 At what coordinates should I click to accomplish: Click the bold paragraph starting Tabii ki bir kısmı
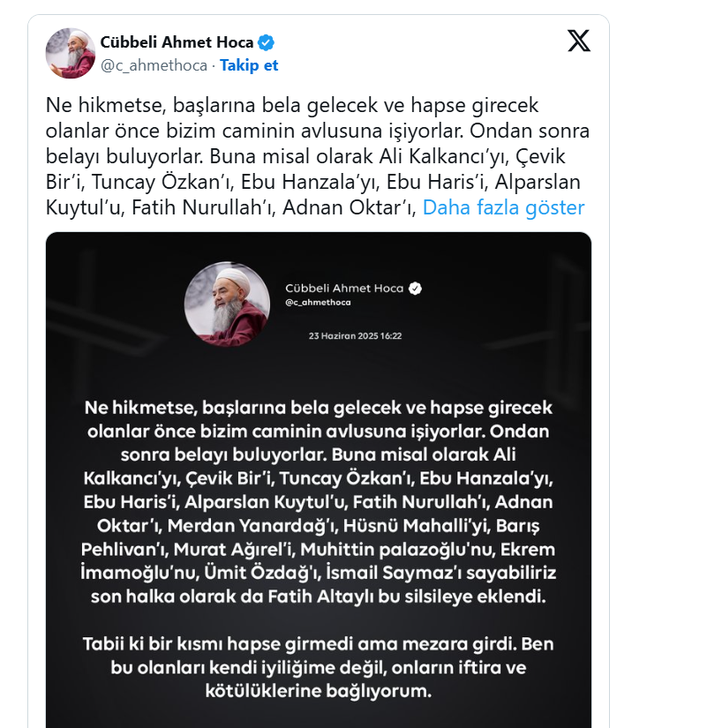(319, 667)
